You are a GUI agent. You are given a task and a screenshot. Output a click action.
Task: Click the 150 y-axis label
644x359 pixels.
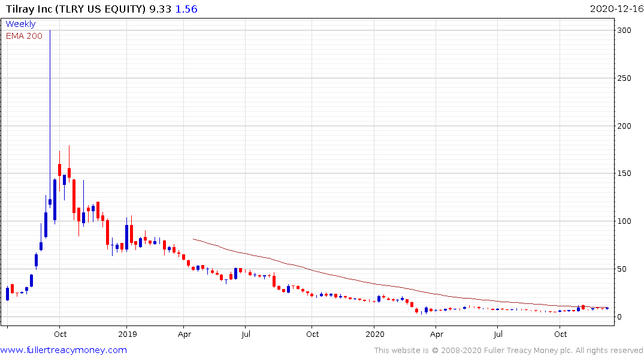624,174
